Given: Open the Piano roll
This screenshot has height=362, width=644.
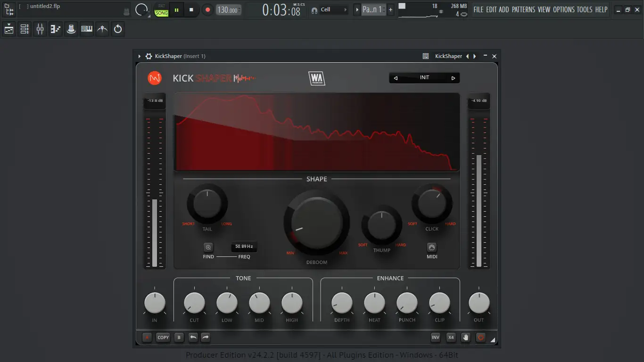Looking at the screenshot, I should pos(55,29).
